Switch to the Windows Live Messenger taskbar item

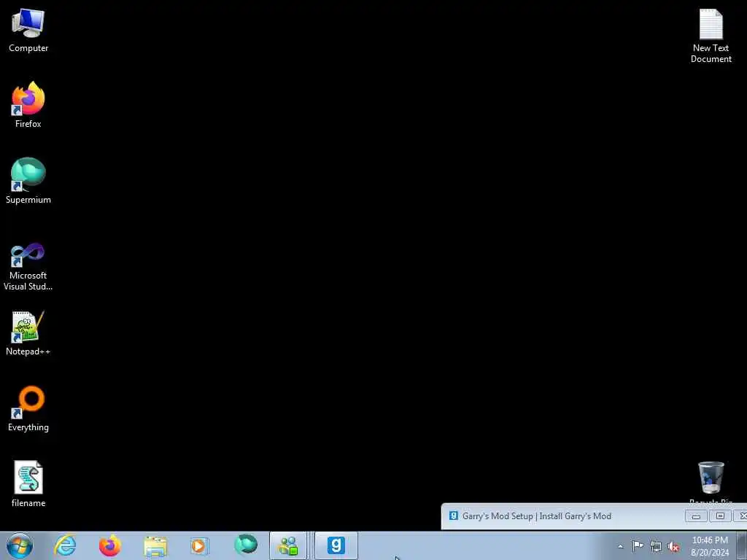pos(288,545)
